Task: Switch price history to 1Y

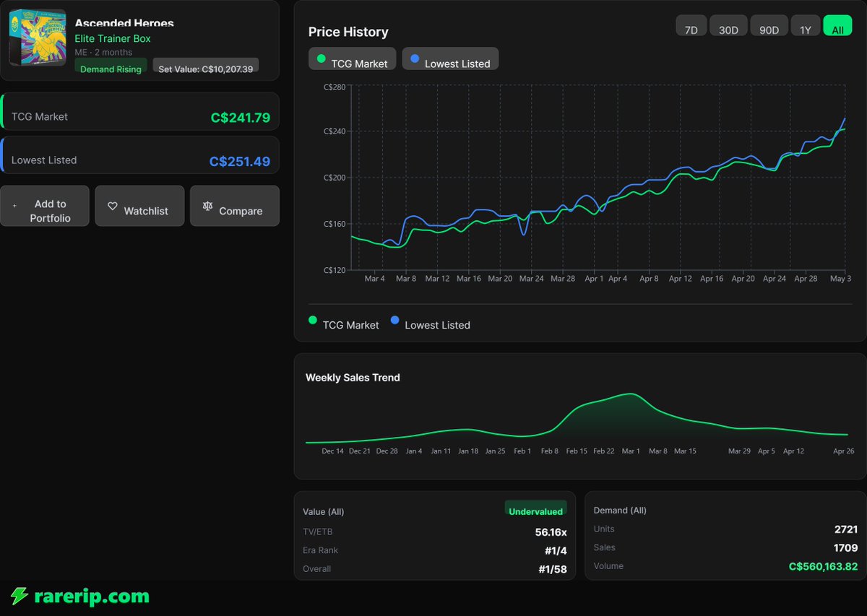Action: pos(806,25)
